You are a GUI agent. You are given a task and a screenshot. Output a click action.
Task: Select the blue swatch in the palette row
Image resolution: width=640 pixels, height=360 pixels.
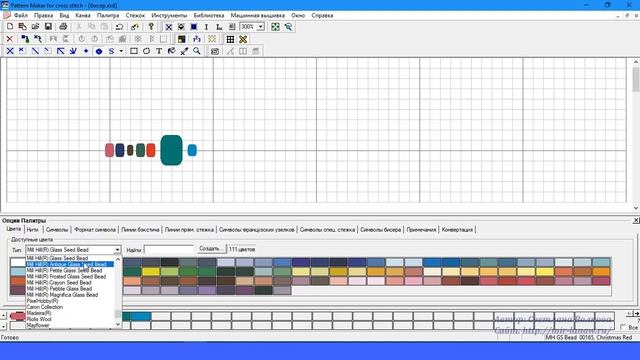point(141,316)
